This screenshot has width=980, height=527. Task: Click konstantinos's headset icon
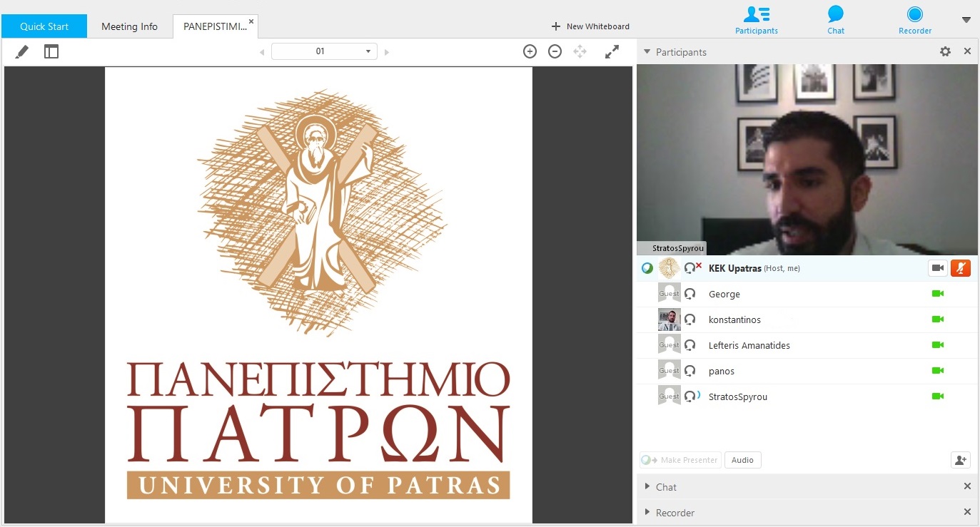[689, 319]
